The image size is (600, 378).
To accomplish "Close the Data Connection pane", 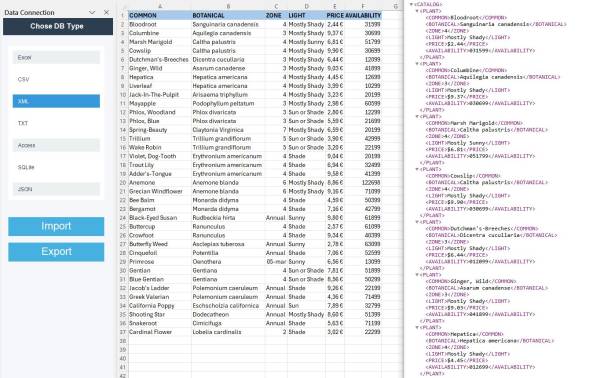I will (x=106, y=12).
